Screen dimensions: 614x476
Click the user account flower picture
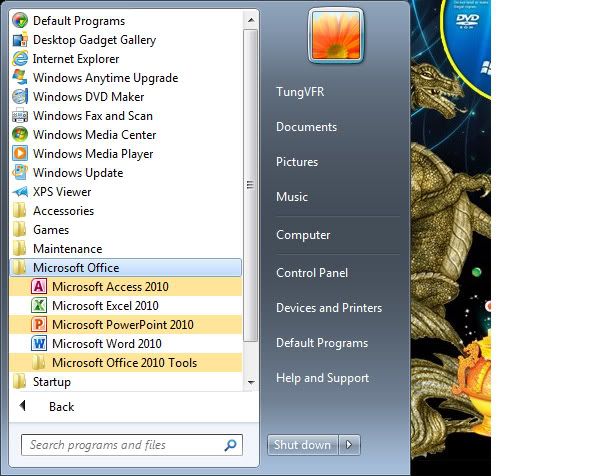coord(336,35)
